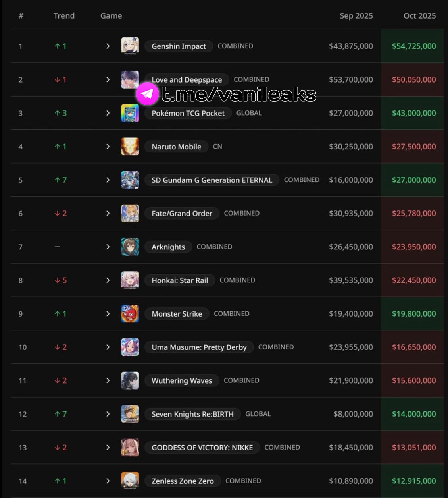Sort by the Oct 2025 column
This screenshot has height=498, width=448.
coord(419,16)
